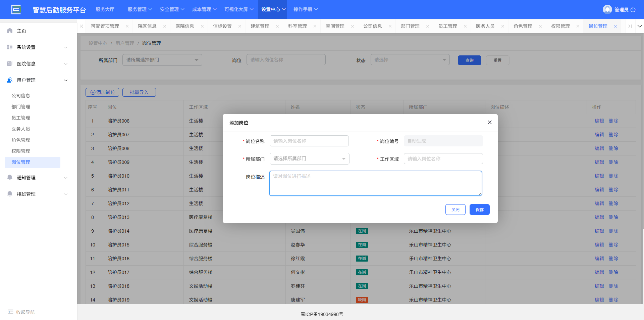This screenshot has width=644, height=320.
Task: Expand the 系统设置 sidebar section
Action: point(66,47)
